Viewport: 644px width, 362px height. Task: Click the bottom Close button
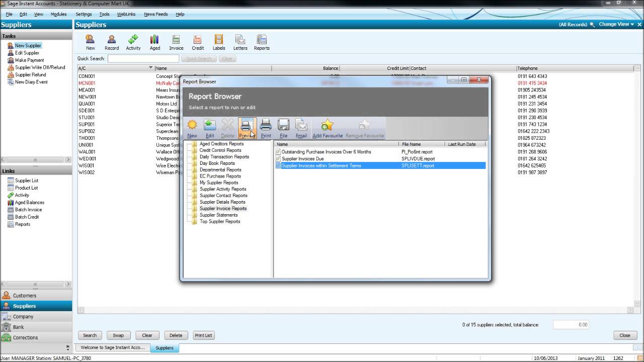pos(625,335)
